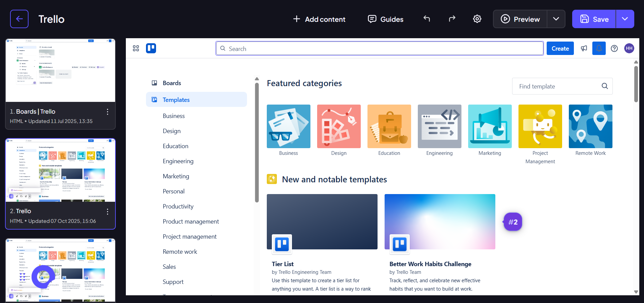Click the back arrow button

pos(19,19)
